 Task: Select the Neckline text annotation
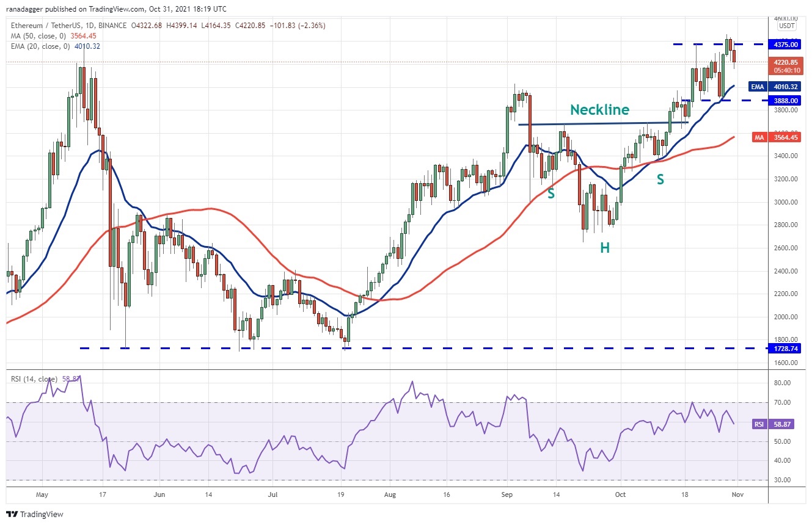coord(600,110)
